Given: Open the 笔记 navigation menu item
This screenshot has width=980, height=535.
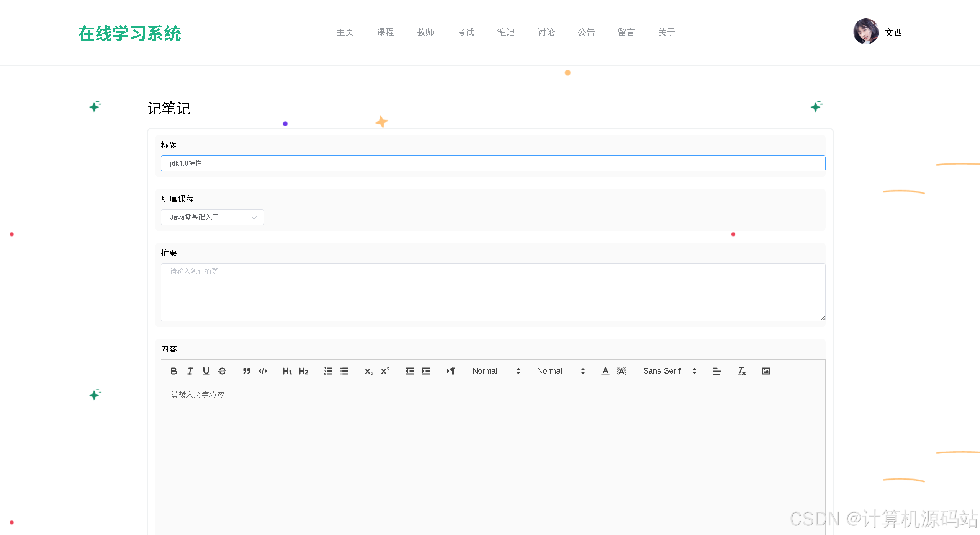Looking at the screenshot, I should pyautogui.click(x=506, y=32).
